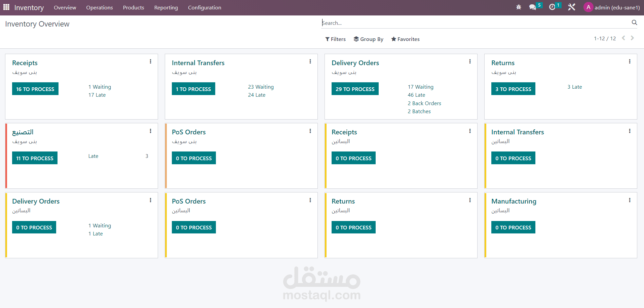Viewport: 644px width, 308px height.
Task: Click 0 TO PROCESS on Manufacturing card
Action: pos(513,227)
